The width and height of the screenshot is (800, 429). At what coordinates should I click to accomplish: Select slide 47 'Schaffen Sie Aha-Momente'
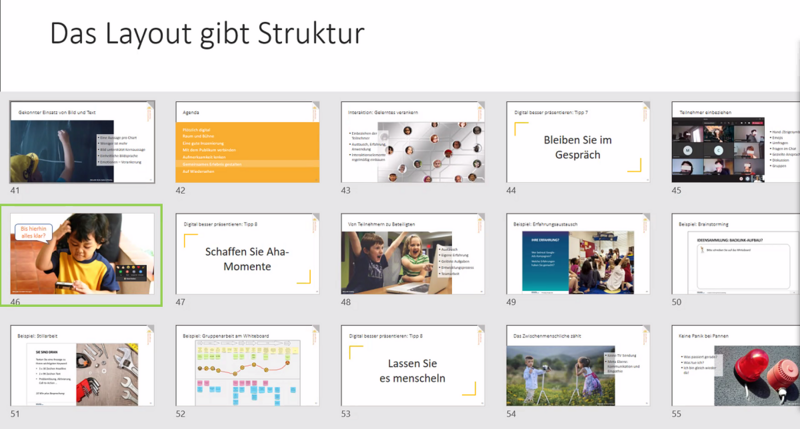pyautogui.click(x=247, y=254)
